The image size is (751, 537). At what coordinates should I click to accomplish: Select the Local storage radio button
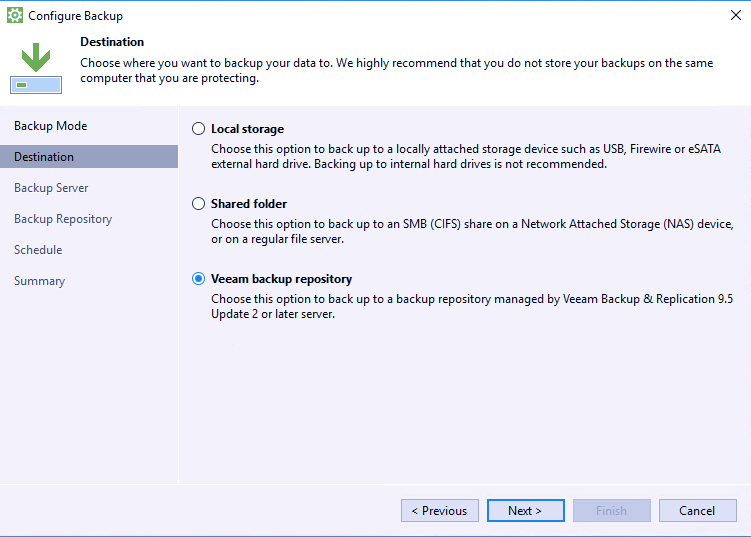[x=199, y=129]
